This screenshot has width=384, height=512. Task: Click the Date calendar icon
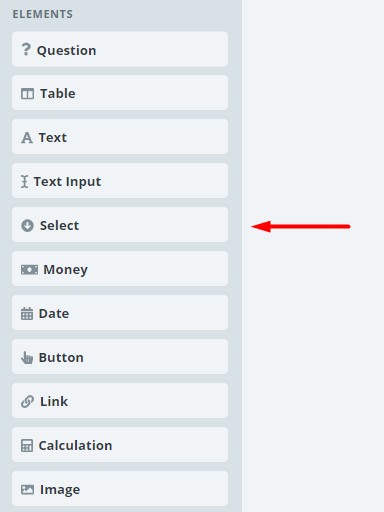tap(27, 313)
